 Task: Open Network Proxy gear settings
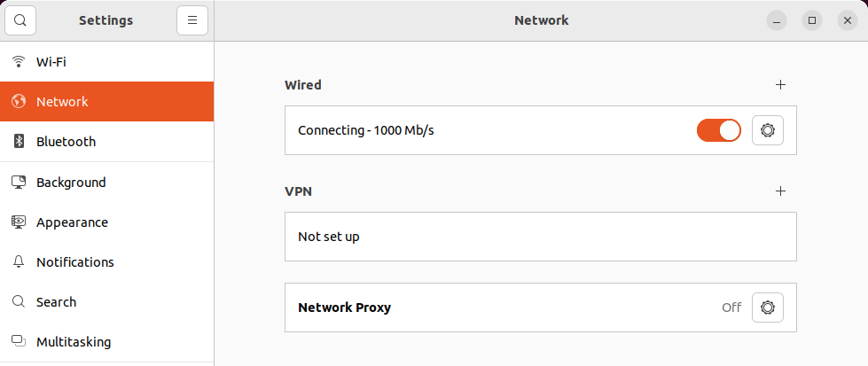point(767,308)
